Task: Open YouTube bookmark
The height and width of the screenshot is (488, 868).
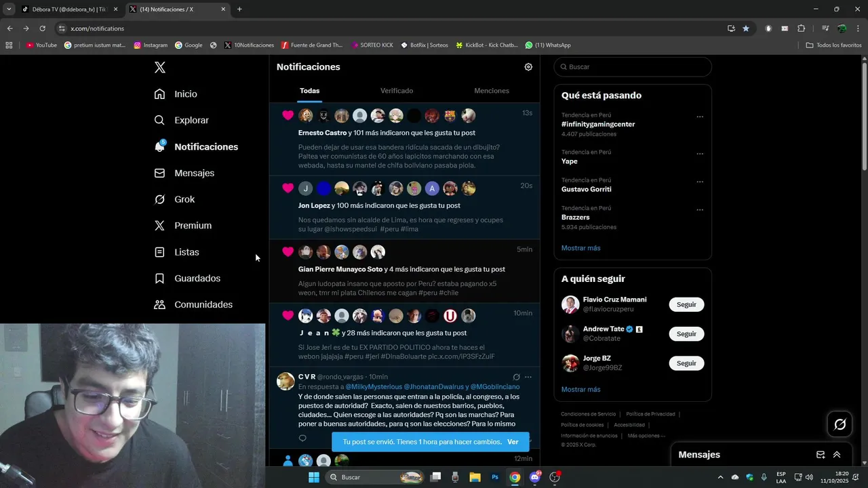Action: [x=41, y=45]
